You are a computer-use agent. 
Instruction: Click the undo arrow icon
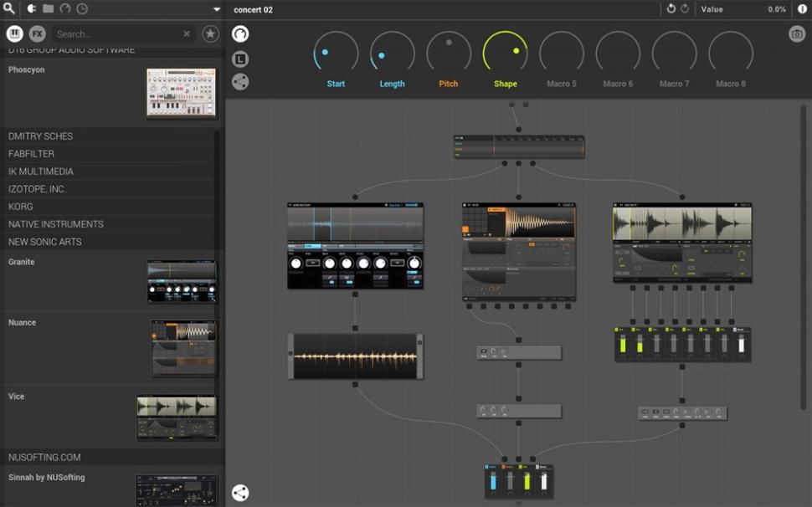pos(671,9)
